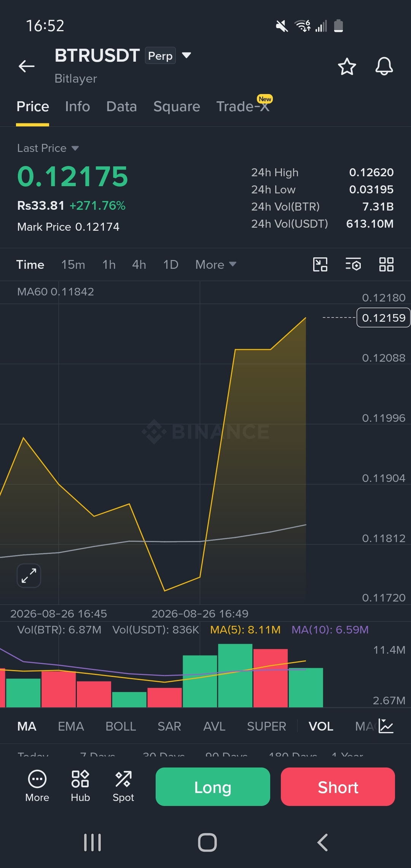Screen dimensions: 411x868
Task: Tap the Vol(BTR): 6.87M label
Action: pyautogui.click(x=59, y=630)
